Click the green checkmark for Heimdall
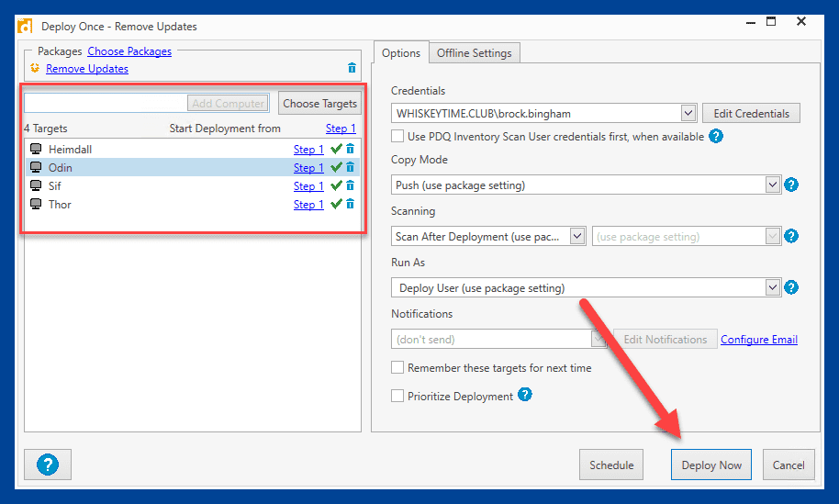Image resolution: width=839 pixels, height=504 pixels. [336, 149]
